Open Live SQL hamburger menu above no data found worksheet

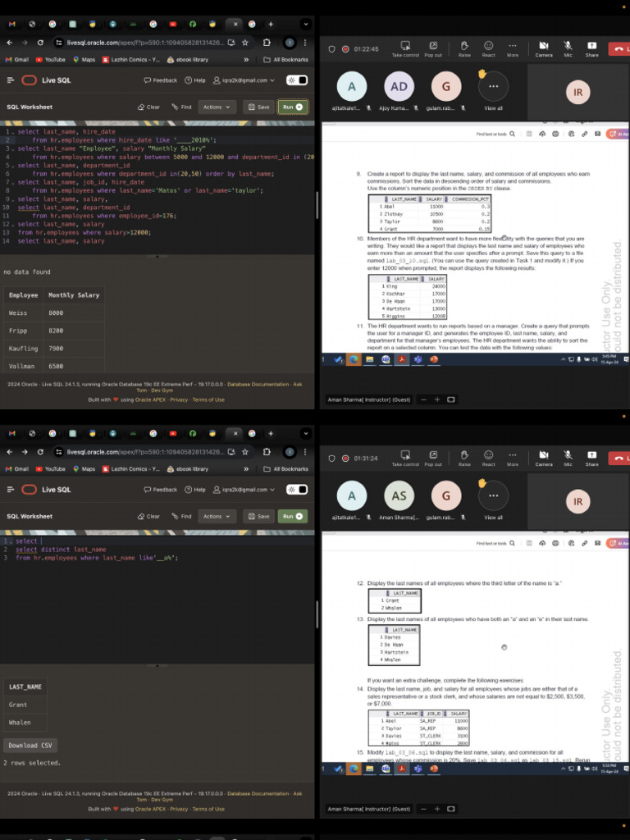coord(10,80)
